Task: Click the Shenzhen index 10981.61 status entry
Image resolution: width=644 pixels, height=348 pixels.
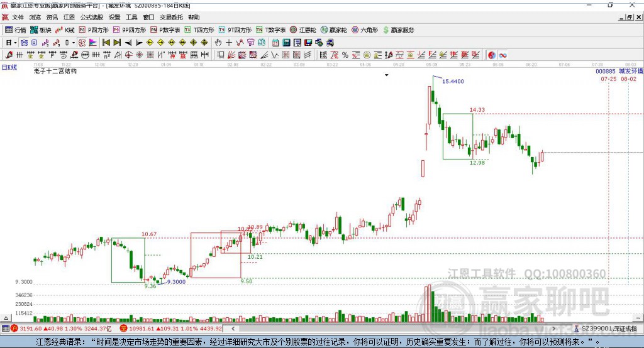Action: 171,329
